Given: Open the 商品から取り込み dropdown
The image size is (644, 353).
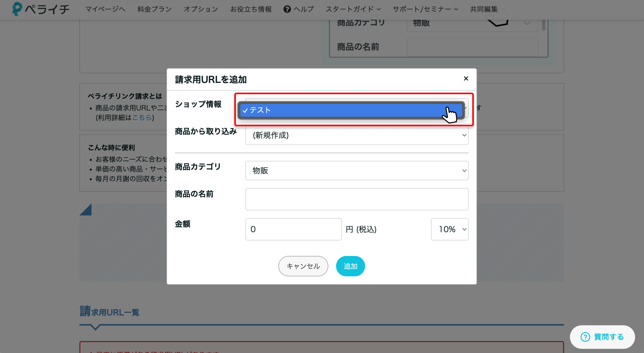Looking at the screenshot, I should tap(357, 135).
